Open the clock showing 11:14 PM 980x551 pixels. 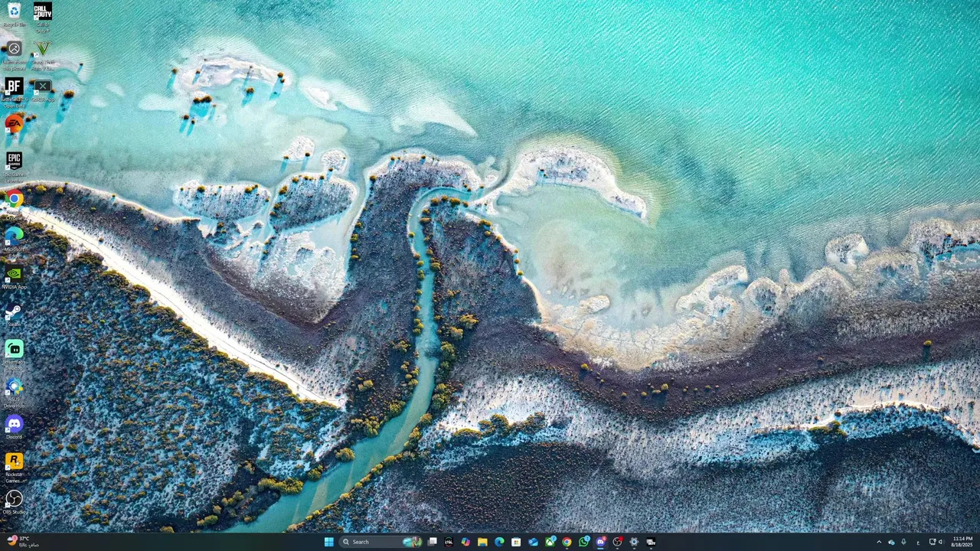pos(962,542)
